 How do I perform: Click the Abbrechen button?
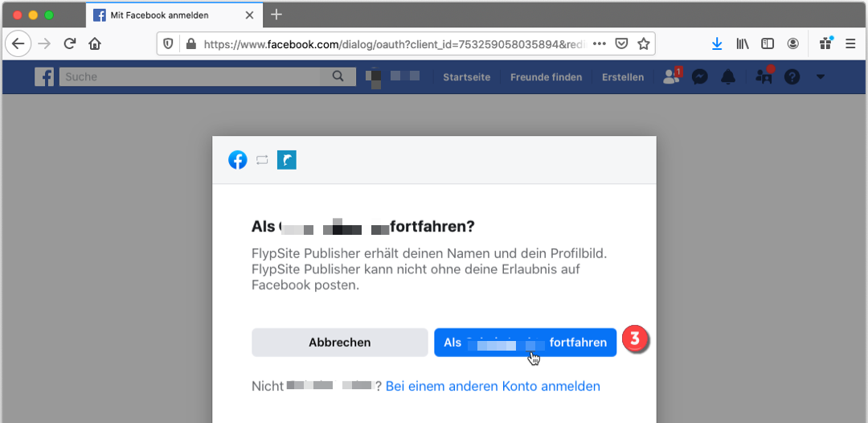(x=339, y=342)
